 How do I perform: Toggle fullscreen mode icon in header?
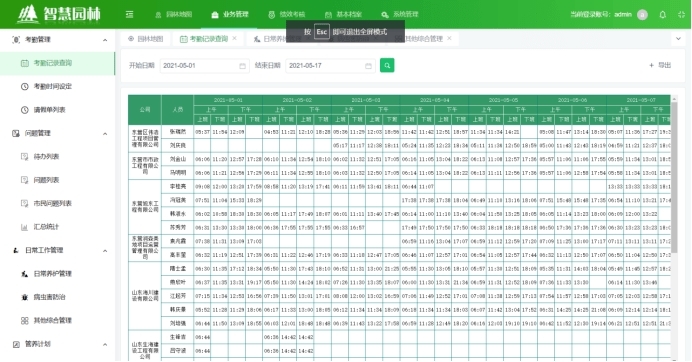tap(681, 15)
